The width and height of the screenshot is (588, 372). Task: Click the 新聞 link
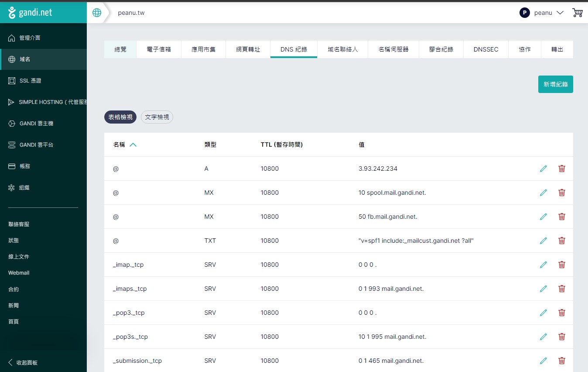point(14,306)
